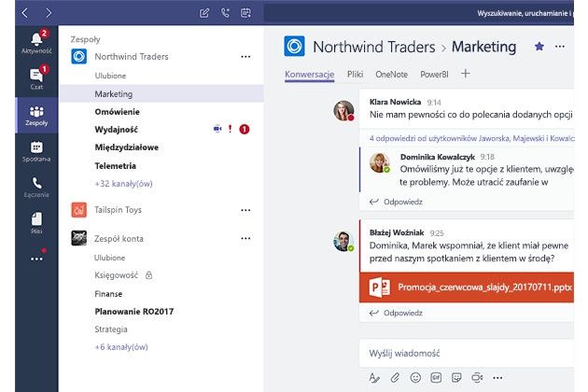Open Promocja_czerwcowa_slajdy_20170711.pptx attachment
This screenshot has width=588, height=392.
pos(467,287)
